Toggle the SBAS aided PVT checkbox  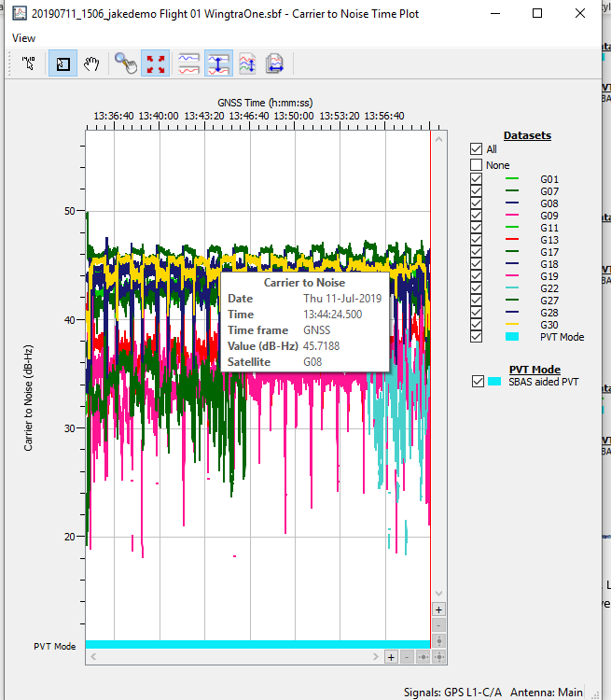[x=479, y=382]
